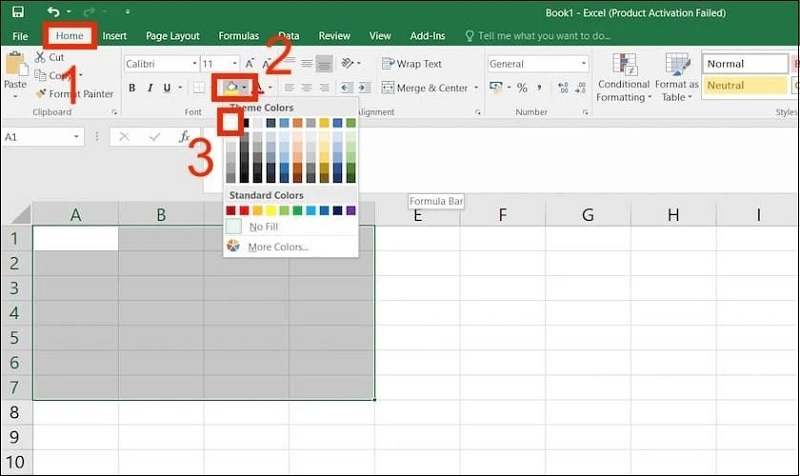Expand the General number format dropdown
Image resolution: width=800 pixels, height=476 pixels.
(x=583, y=63)
